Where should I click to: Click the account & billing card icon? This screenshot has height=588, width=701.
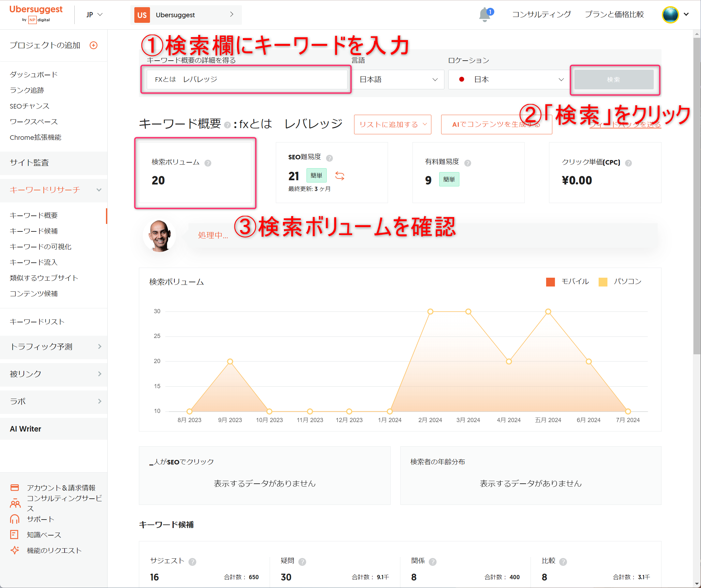click(x=15, y=488)
